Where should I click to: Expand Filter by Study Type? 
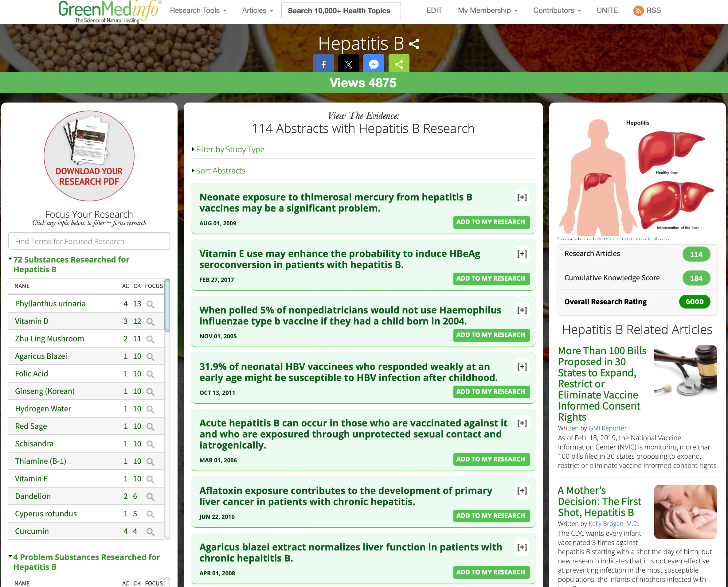pos(230,150)
